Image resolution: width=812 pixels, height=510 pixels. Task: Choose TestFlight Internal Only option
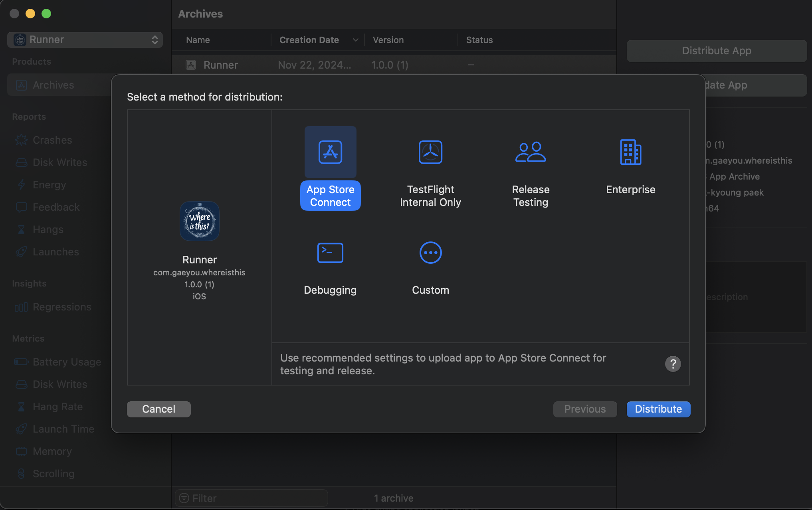(x=430, y=152)
